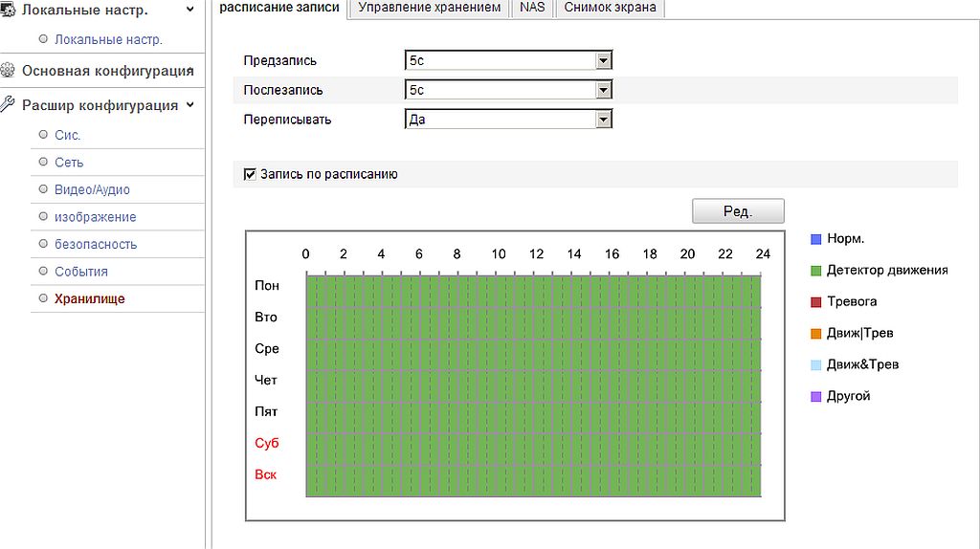Click the green Детектор движения swatch

tap(815, 271)
